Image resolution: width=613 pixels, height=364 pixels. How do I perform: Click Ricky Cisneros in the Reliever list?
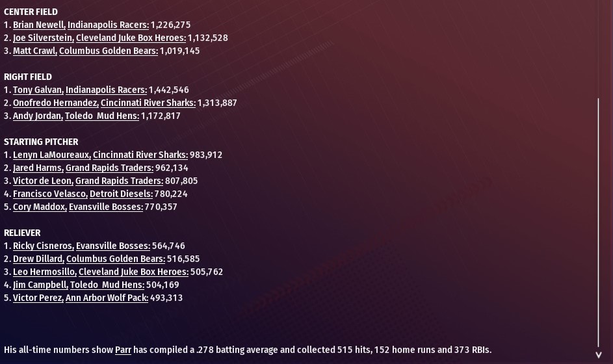pyautogui.click(x=43, y=246)
